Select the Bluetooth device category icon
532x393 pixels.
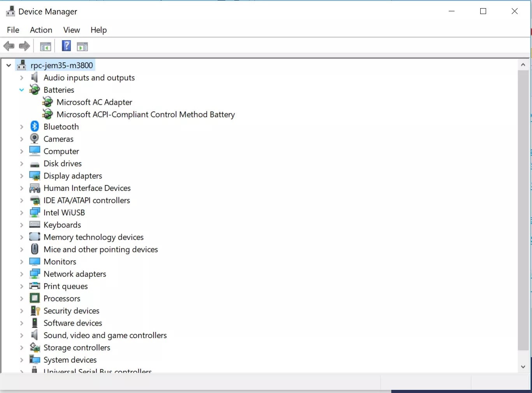coord(35,127)
